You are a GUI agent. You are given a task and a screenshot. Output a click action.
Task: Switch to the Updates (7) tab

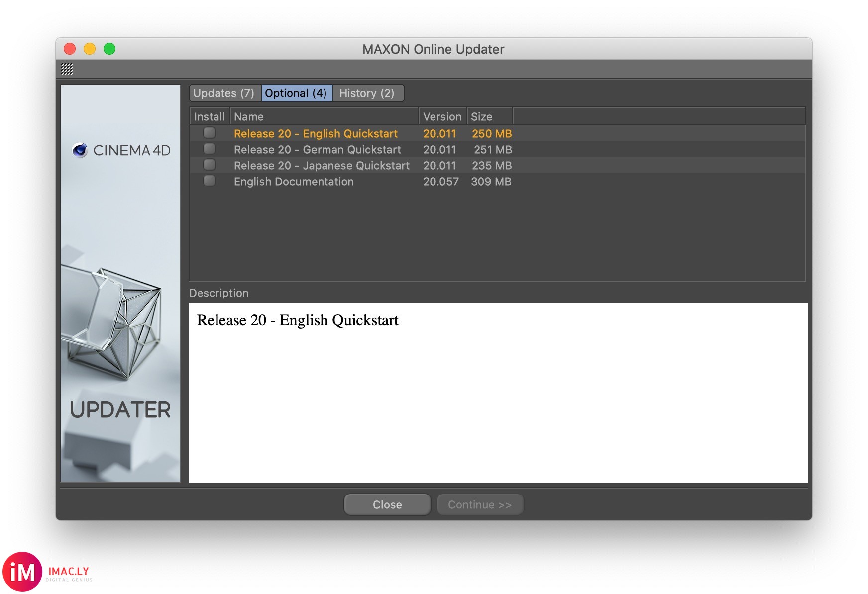coord(224,93)
